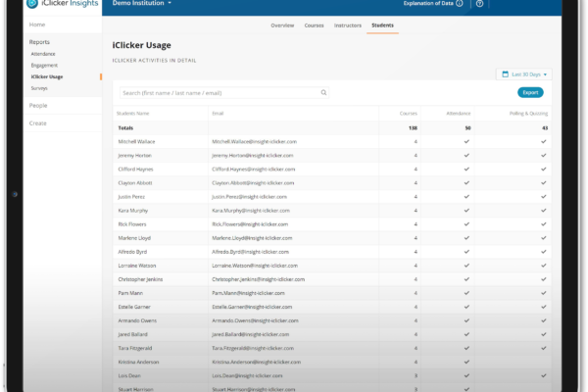Click the help question mark icon

(479, 3)
